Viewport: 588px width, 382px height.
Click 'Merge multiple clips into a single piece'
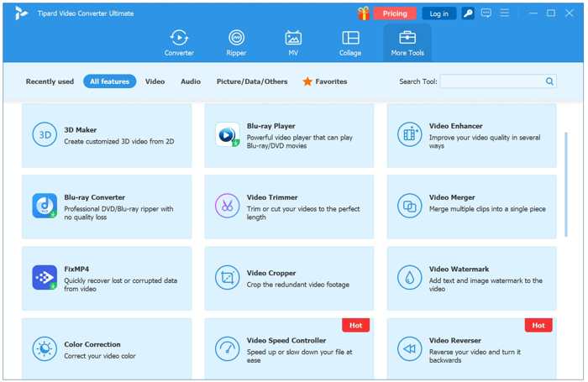point(487,209)
